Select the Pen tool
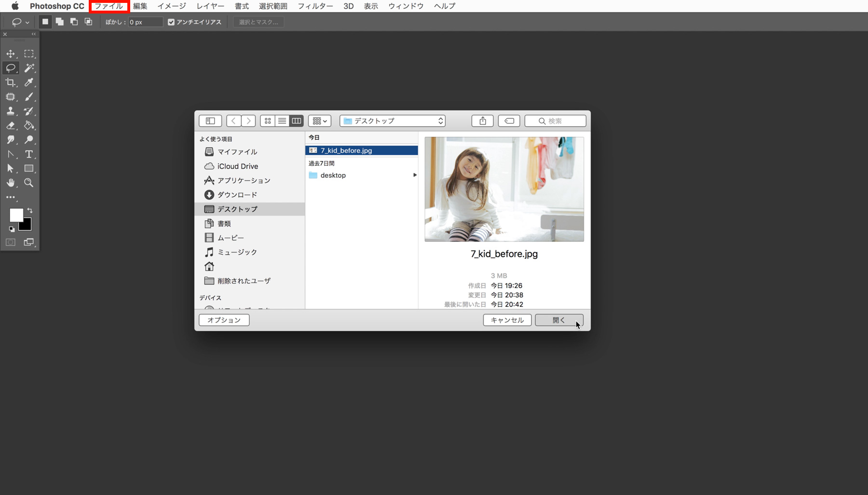This screenshot has width=868, height=495. tap(11, 154)
